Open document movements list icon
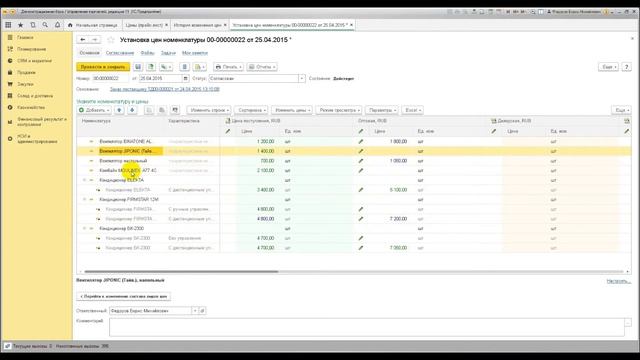This screenshot has width=640, height=360. point(184,67)
